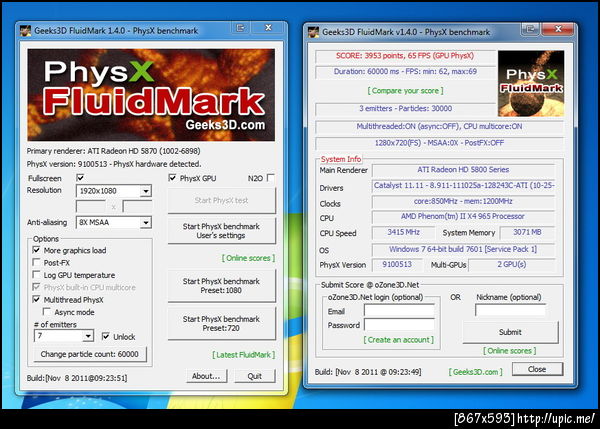600x429 pixels.
Task: Open Online scores link in settings window
Action: point(248,258)
